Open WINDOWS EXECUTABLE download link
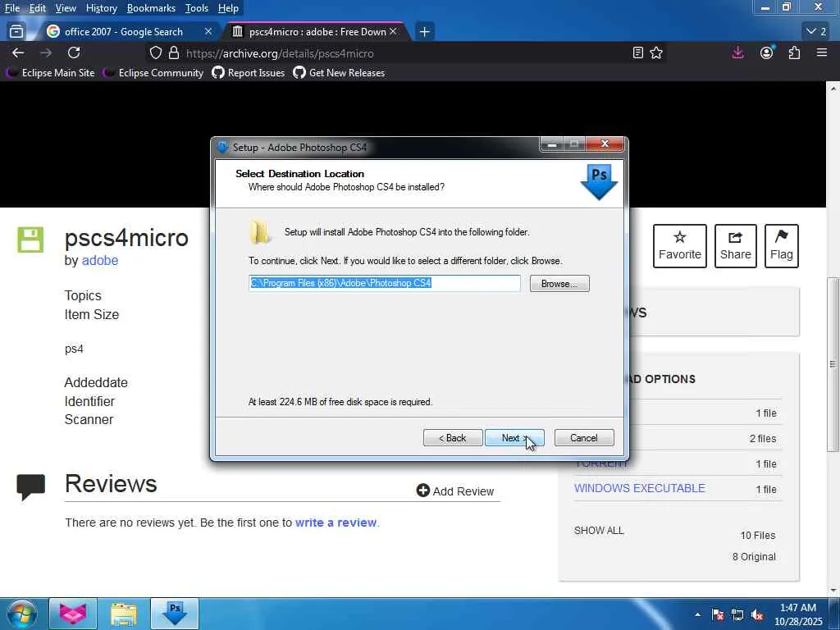This screenshot has height=630, width=840. click(x=640, y=488)
